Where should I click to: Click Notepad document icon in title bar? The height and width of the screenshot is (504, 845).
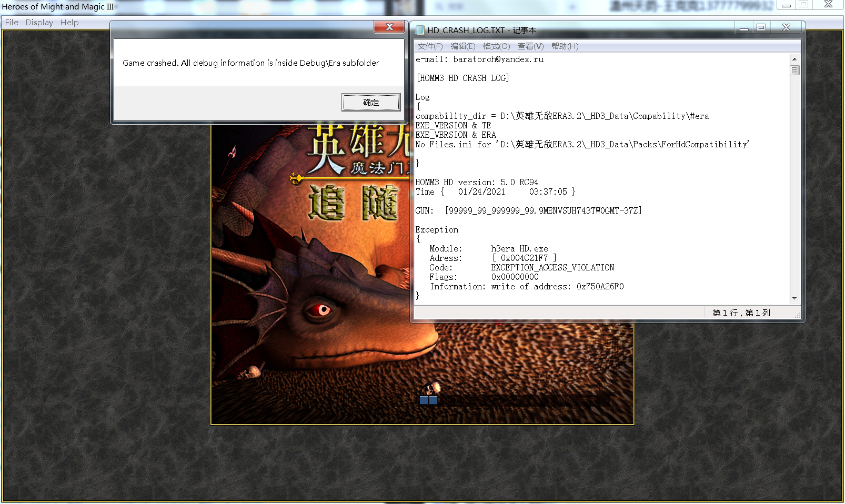[420, 30]
